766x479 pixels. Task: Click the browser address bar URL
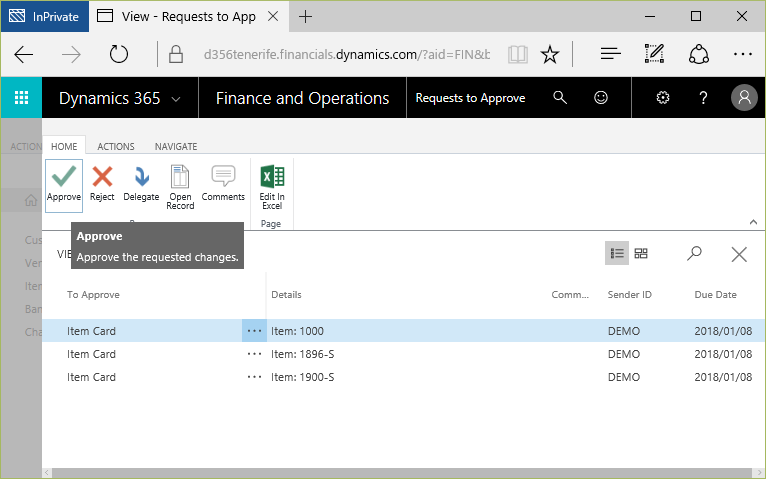coord(347,54)
